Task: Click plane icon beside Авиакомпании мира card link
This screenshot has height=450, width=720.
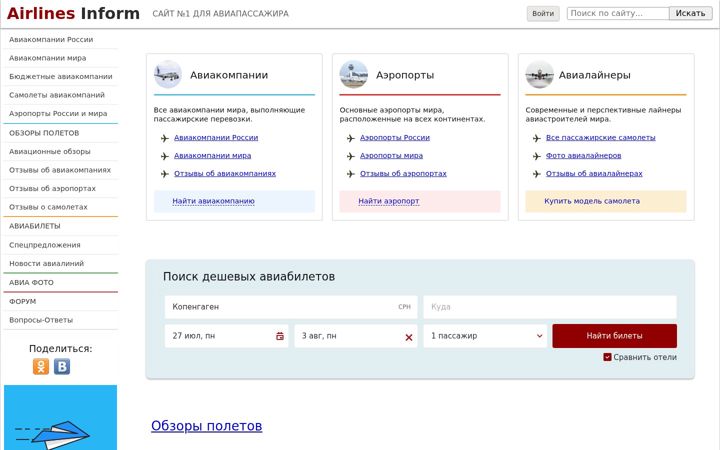Action: [165, 156]
